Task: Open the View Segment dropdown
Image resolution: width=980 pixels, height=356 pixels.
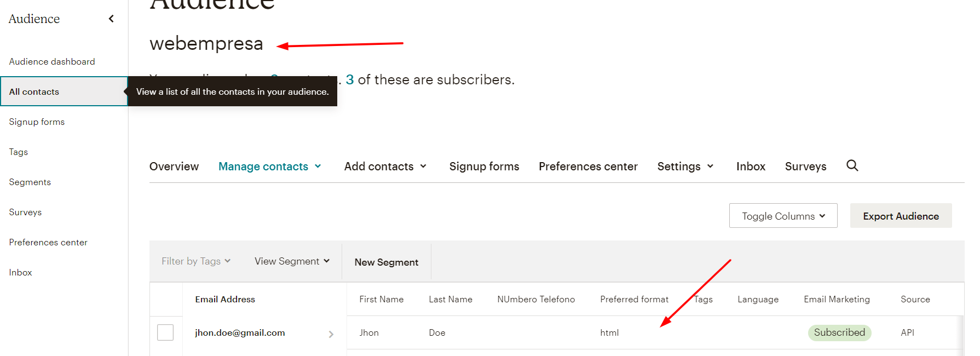Action: 292,261
